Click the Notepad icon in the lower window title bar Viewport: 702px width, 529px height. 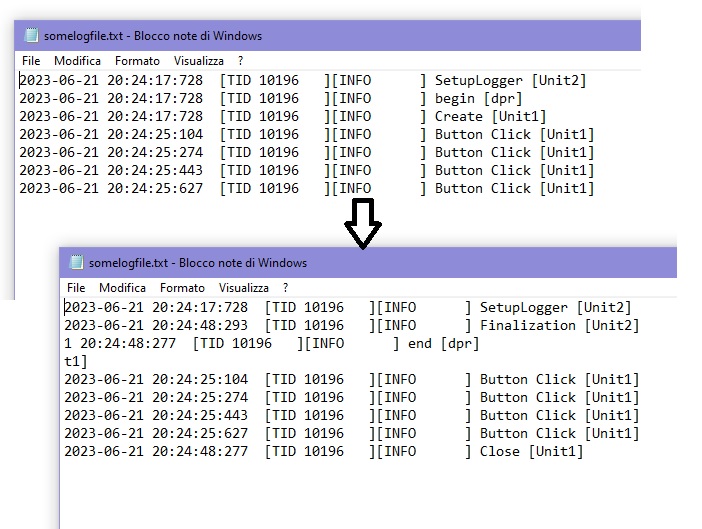[77, 262]
